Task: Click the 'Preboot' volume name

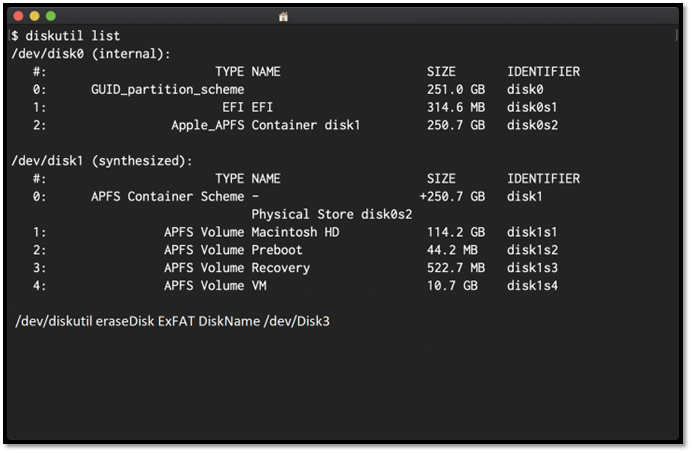Action: tap(277, 250)
